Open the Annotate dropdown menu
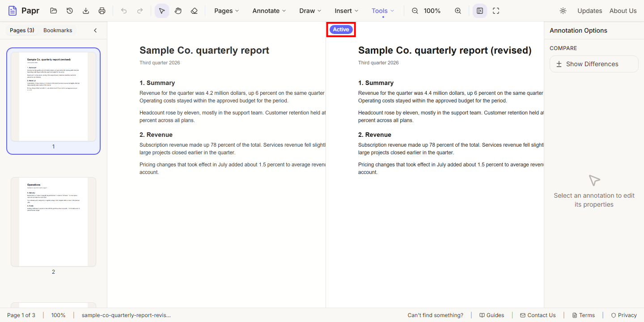Image resolution: width=644 pixels, height=322 pixels. 269,11
